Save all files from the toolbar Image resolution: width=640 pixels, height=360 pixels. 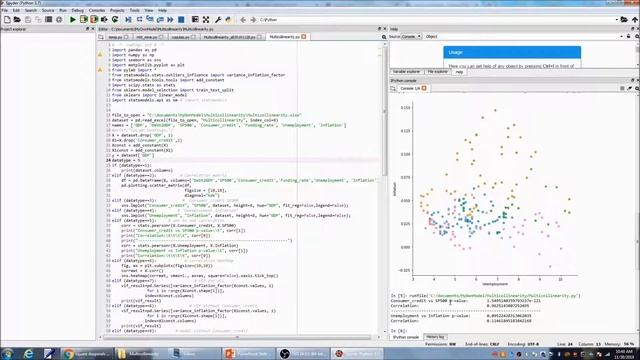coord(38,20)
